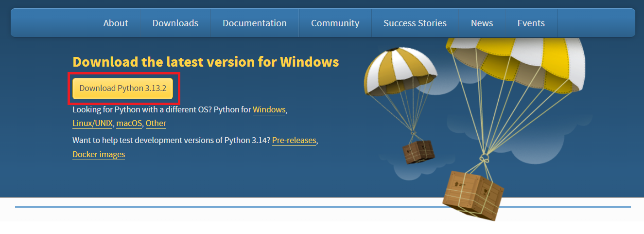Follow the macOS link
644x234 pixels.
tap(129, 124)
